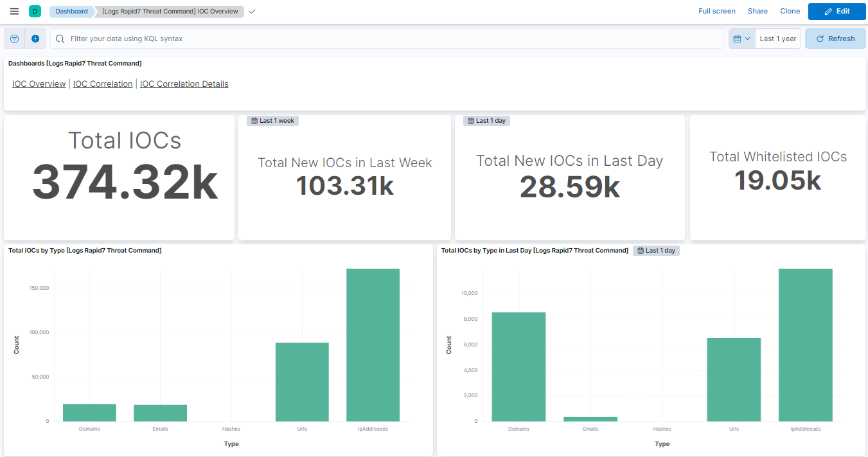868x457 pixels.
Task: Click the IOC Overview breadcrumb title
Action: tap(170, 12)
